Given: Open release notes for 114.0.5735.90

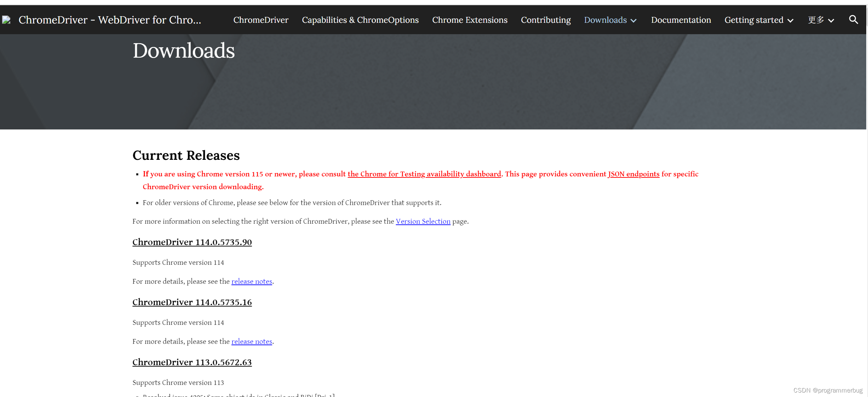Looking at the screenshot, I should 251,281.
